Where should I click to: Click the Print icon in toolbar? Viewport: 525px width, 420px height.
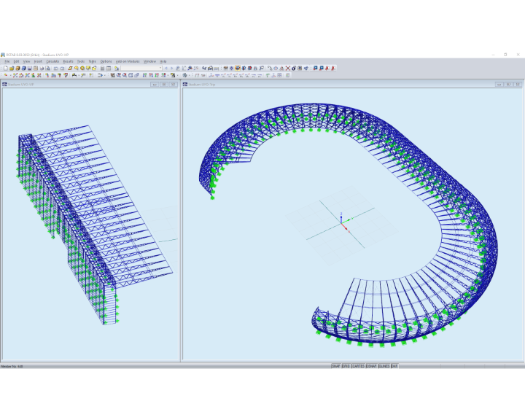(42, 68)
